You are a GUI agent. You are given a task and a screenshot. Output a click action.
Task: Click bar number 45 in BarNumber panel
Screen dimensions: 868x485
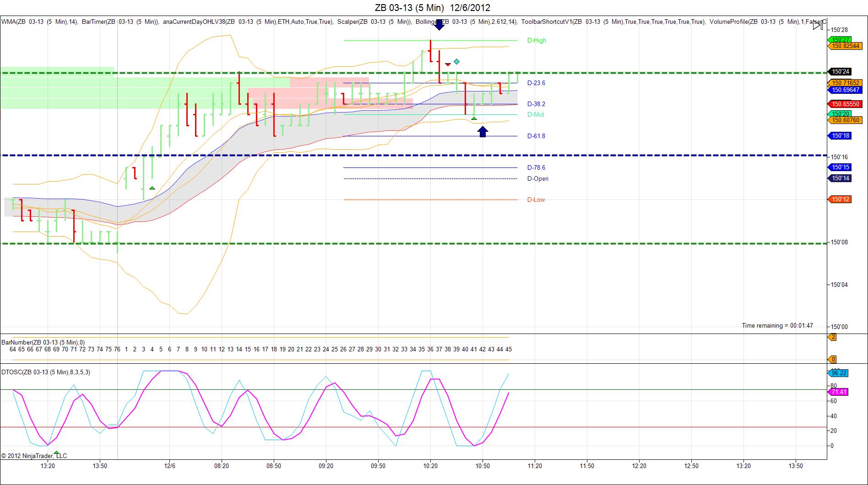pos(509,349)
